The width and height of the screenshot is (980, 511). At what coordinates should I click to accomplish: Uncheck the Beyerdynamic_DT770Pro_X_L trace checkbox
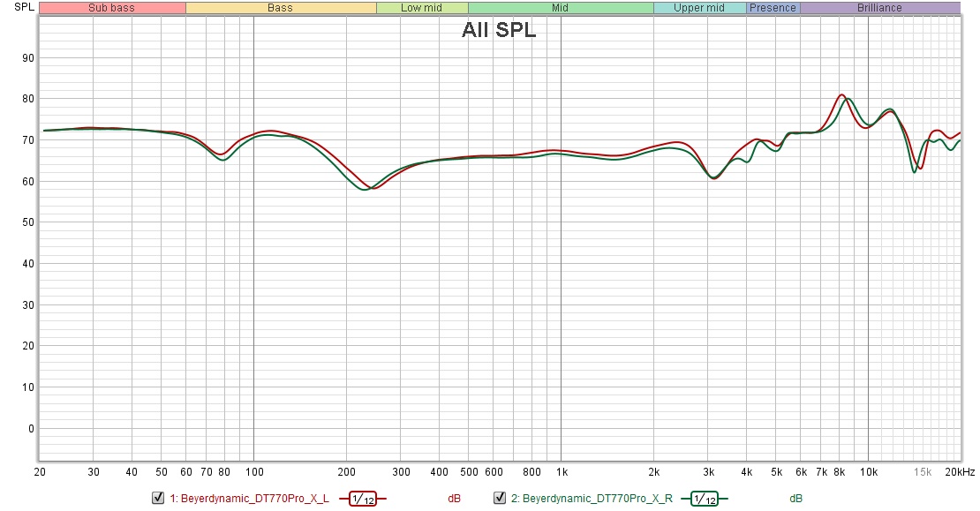[158, 498]
